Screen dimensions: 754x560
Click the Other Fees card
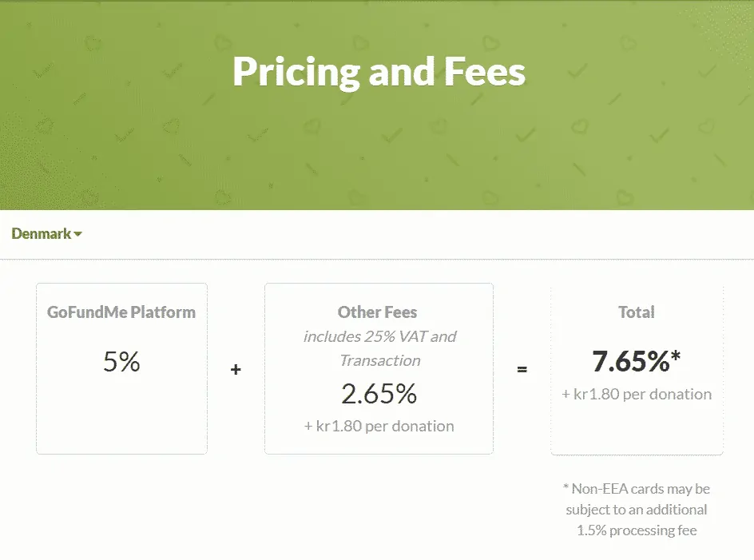[378, 367]
